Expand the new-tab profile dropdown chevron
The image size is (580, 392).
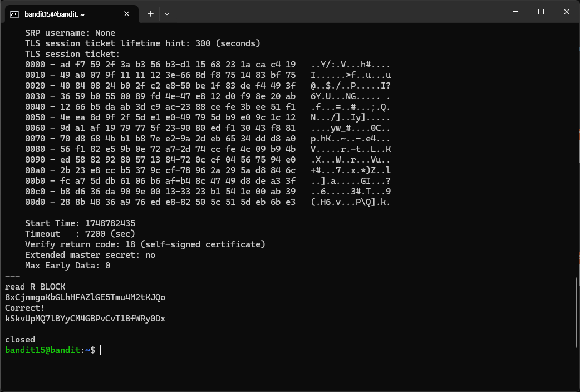[x=167, y=14]
